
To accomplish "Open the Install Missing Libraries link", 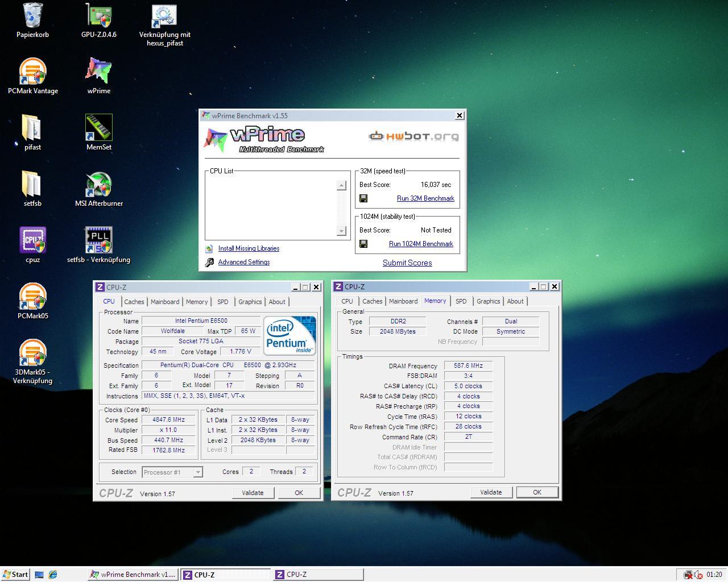I will (x=249, y=248).
